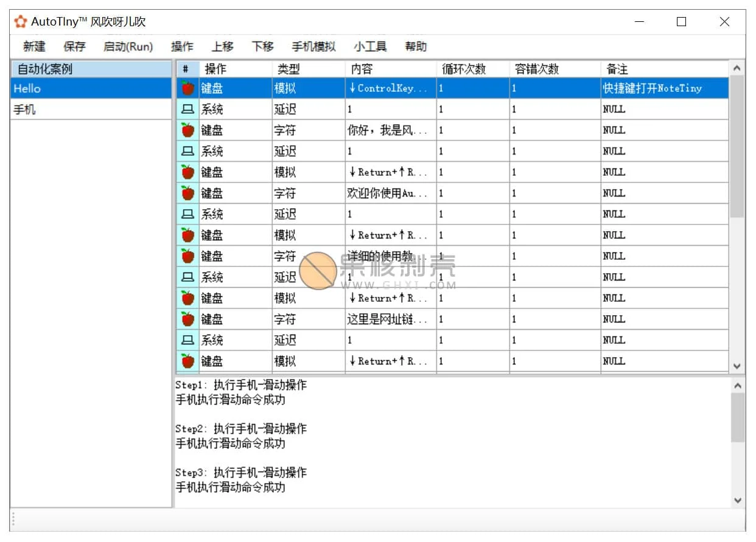
Task: Click the 循环次数 column header
Action: [473, 69]
